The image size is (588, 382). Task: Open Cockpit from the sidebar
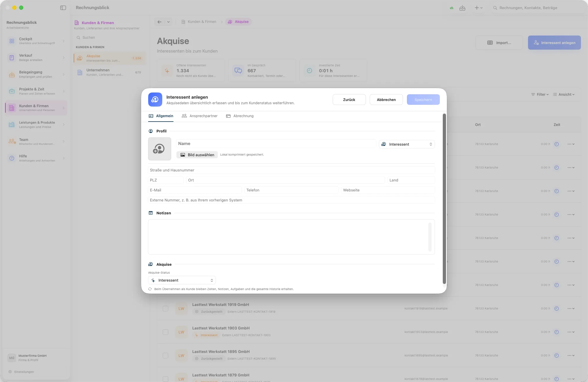click(x=36, y=41)
